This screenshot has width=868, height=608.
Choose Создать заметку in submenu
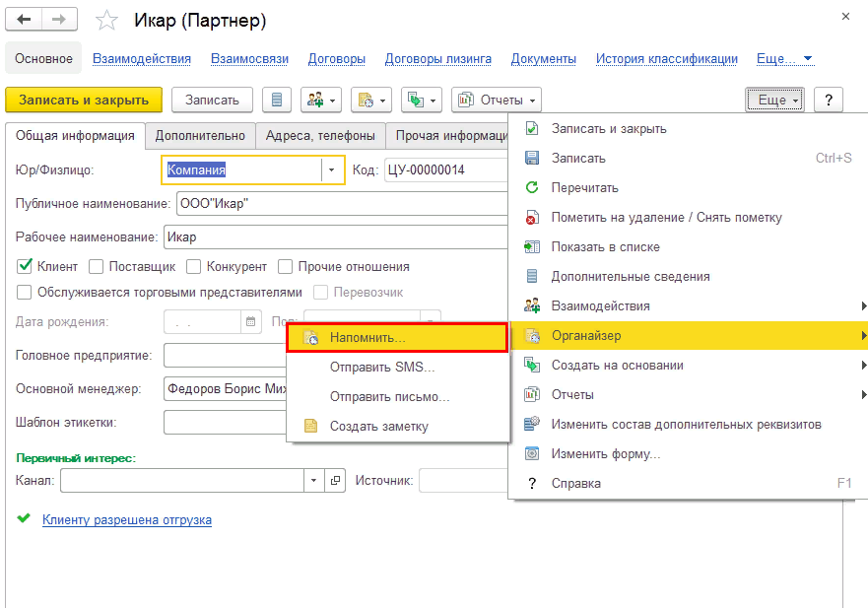click(x=378, y=426)
